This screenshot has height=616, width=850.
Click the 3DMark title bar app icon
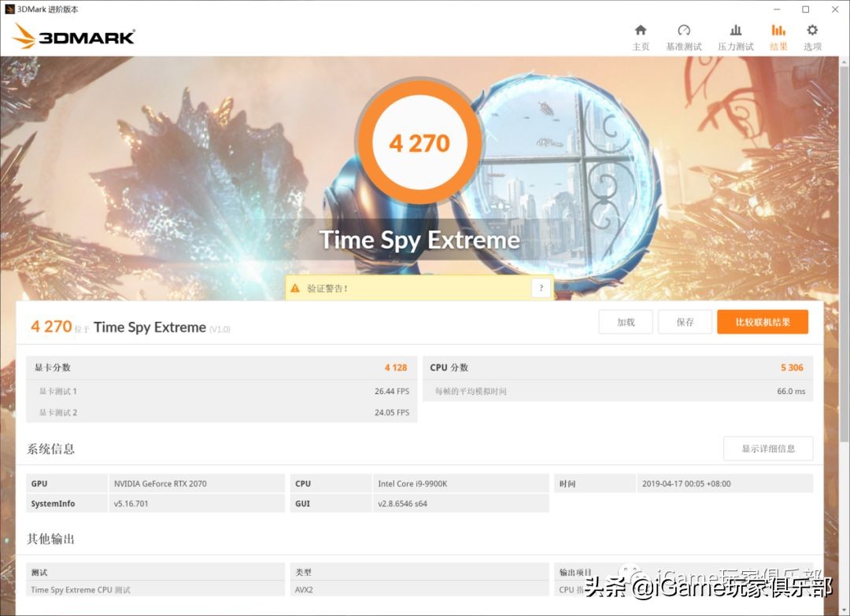click(9, 9)
